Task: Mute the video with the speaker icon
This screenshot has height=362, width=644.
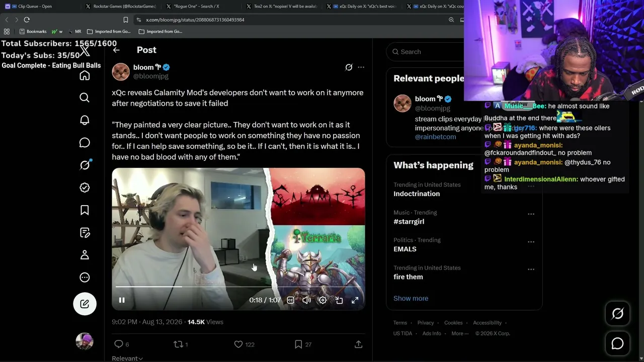Action: pos(306,300)
